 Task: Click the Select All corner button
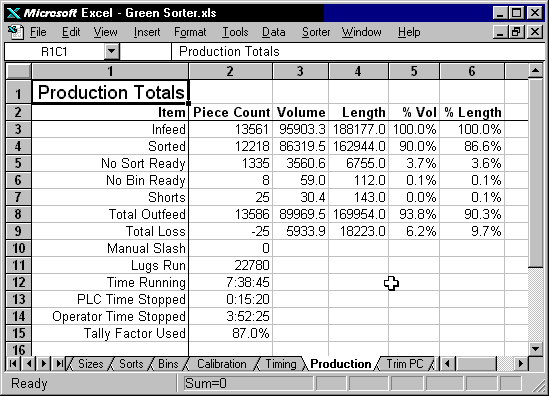(x=19, y=71)
